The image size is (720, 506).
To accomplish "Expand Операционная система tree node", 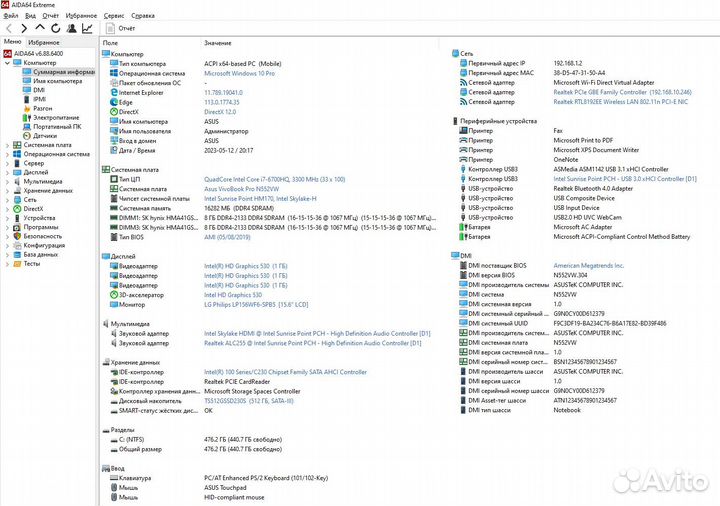I will (x=7, y=154).
